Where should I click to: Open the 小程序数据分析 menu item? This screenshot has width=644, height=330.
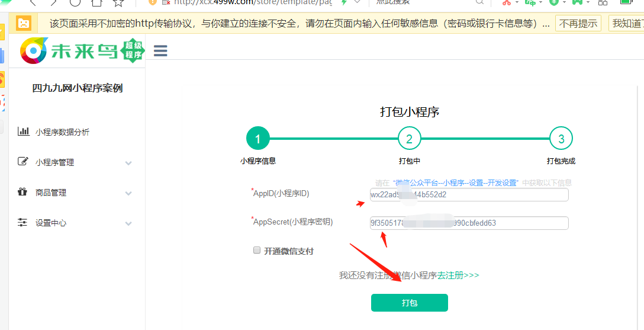tap(62, 132)
